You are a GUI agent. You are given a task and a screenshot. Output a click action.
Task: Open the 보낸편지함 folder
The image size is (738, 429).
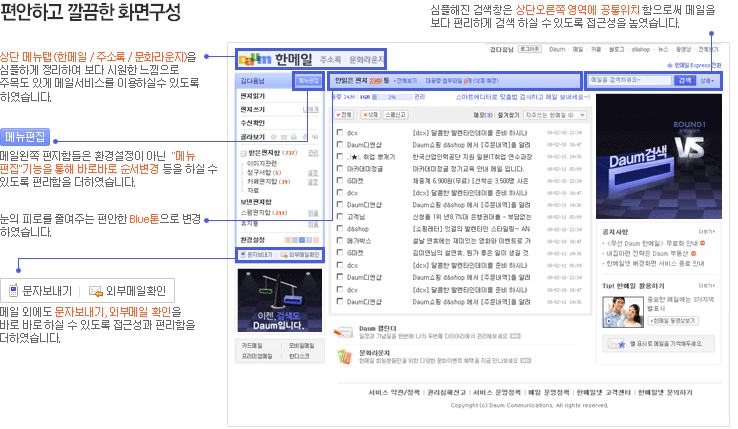pyautogui.click(x=256, y=202)
